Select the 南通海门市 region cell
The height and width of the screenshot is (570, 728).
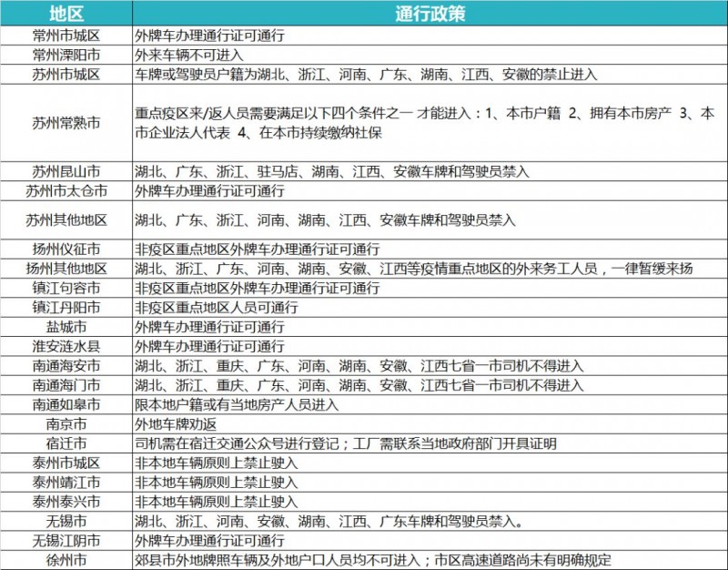pyautogui.click(x=66, y=385)
